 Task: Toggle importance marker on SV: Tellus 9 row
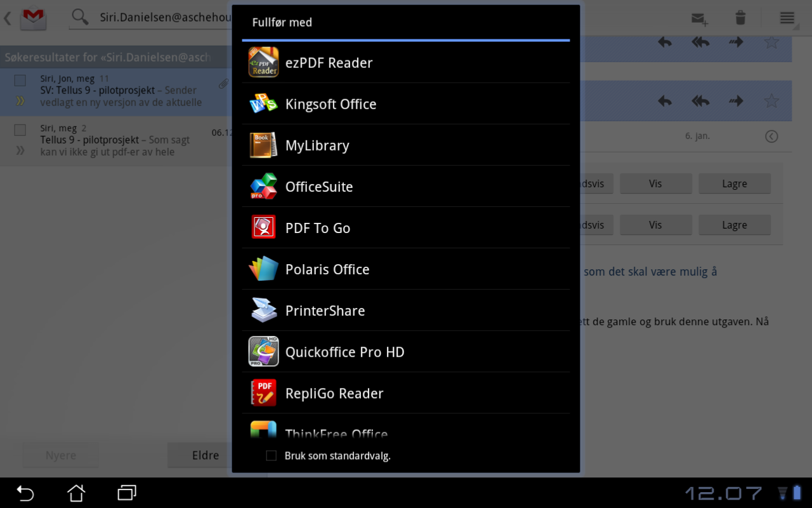(x=20, y=100)
